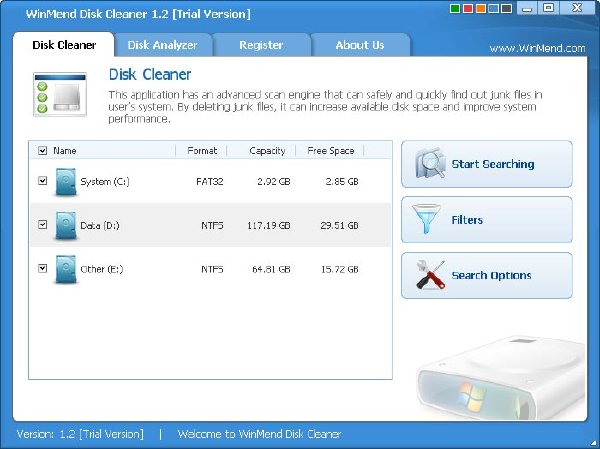Screen dimensions: 600x449
Task: Sort by the Free Space column header
Action: pyautogui.click(x=330, y=150)
